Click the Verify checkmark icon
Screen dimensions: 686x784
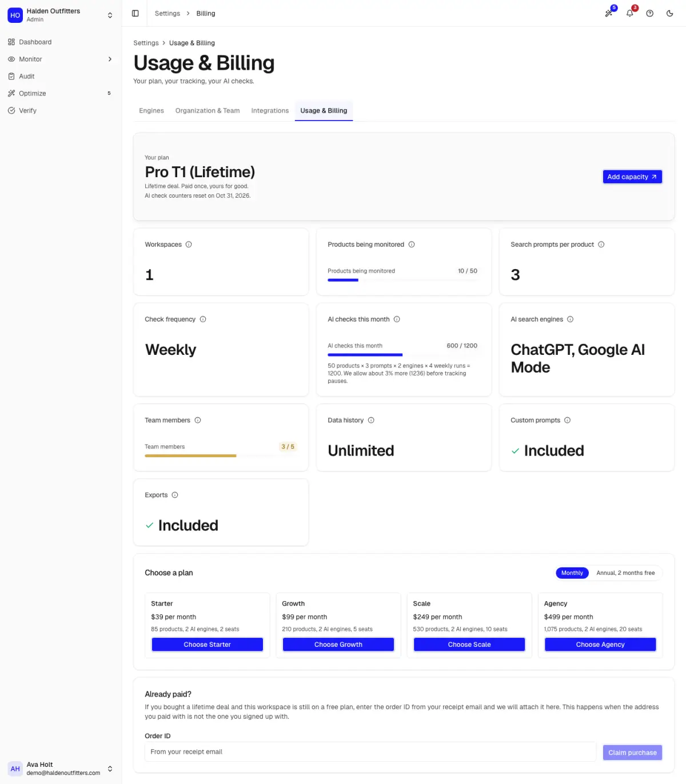click(x=11, y=110)
